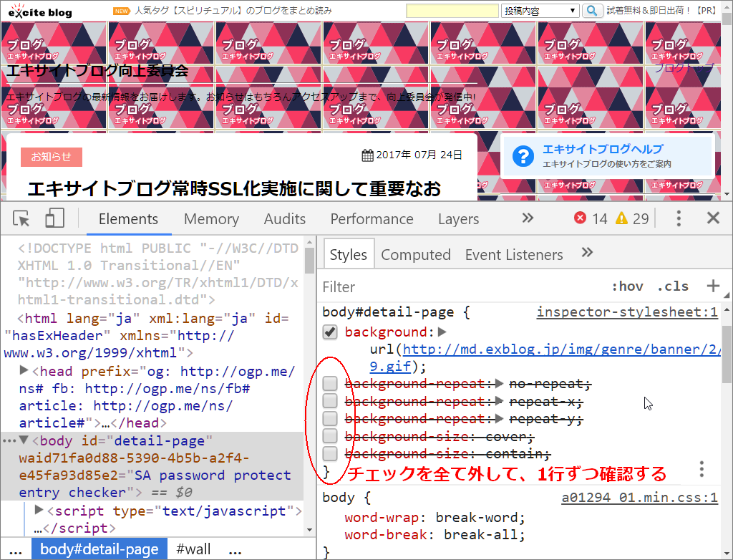Click the Excite blog logo
Screen dimensions: 733x560
pos(40,11)
